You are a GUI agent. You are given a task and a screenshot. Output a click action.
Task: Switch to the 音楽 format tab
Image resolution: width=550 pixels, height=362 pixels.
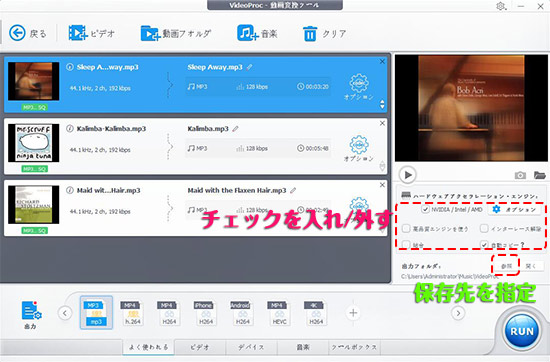click(303, 347)
